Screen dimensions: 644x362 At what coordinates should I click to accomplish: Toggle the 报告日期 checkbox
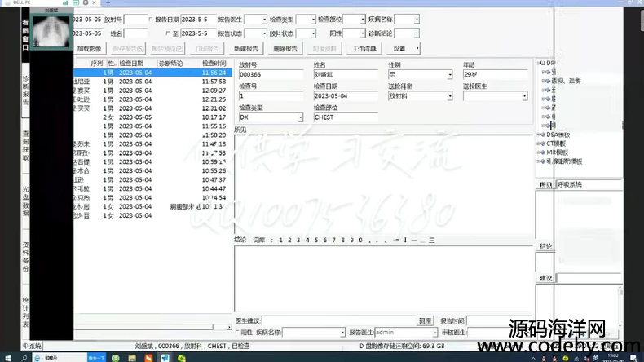pos(151,20)
